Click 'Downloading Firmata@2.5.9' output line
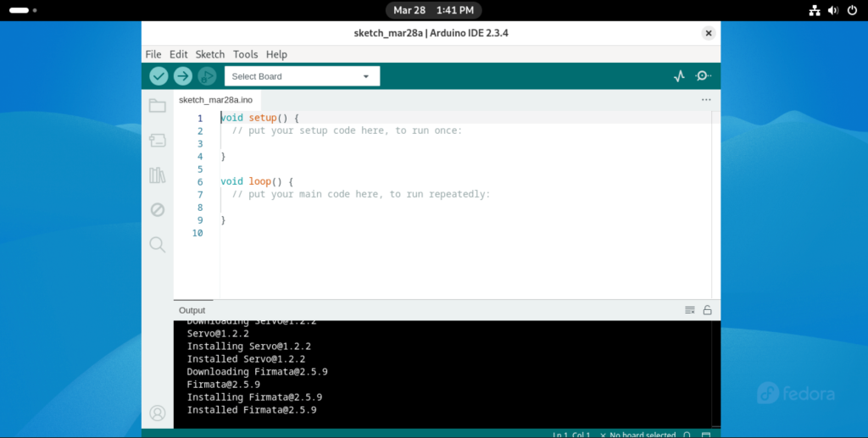868x438 pixels. [258, 372]
